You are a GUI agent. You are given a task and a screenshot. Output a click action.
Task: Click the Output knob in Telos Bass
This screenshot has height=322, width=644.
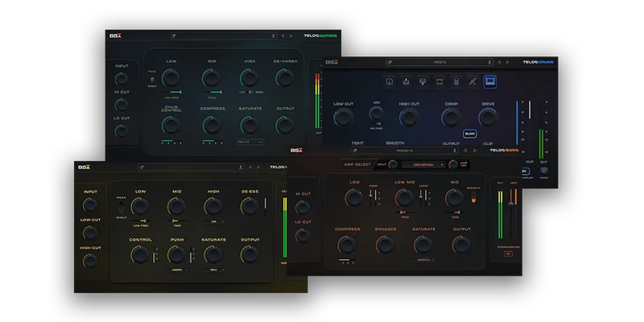[461, 245]
